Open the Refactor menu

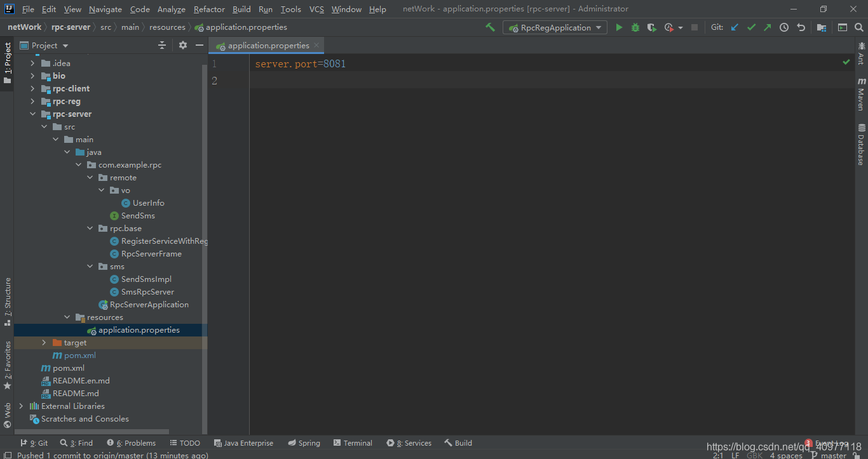tap(209, 9)
